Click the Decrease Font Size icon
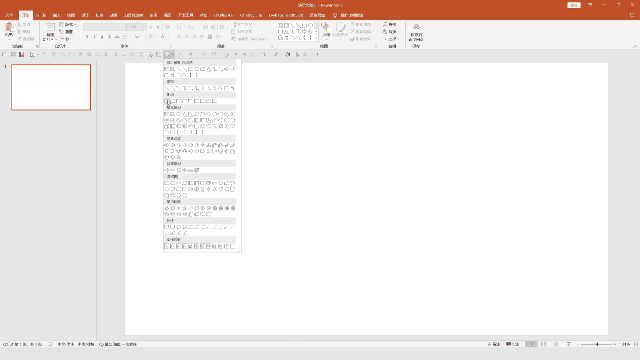 tap(158, 27)
